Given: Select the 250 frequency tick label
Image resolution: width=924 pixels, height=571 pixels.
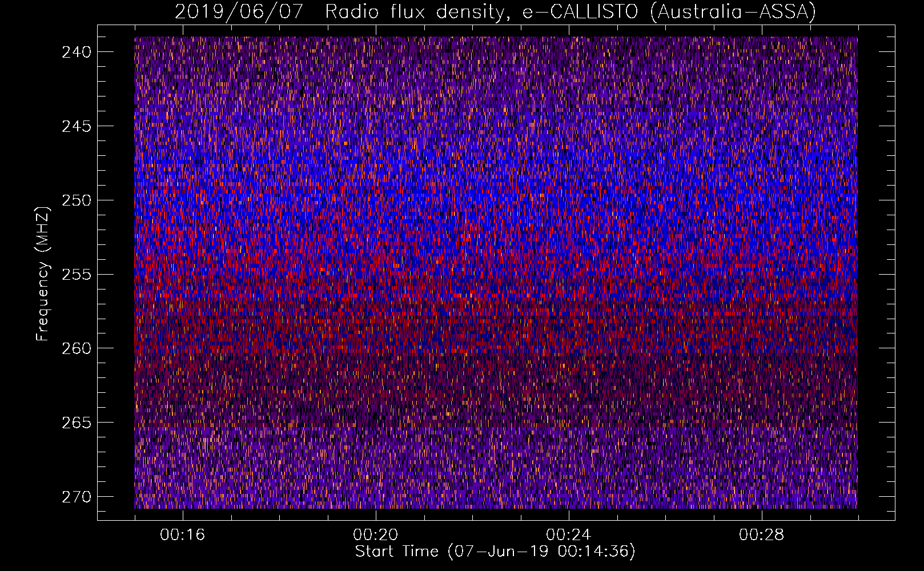Looking at the screenshot, I should (76, 200).
